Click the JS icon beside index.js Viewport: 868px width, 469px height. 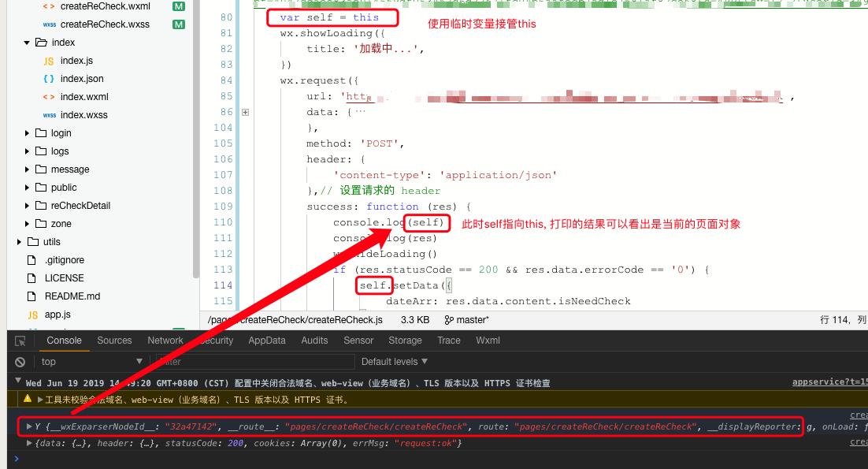coord(49,61)
